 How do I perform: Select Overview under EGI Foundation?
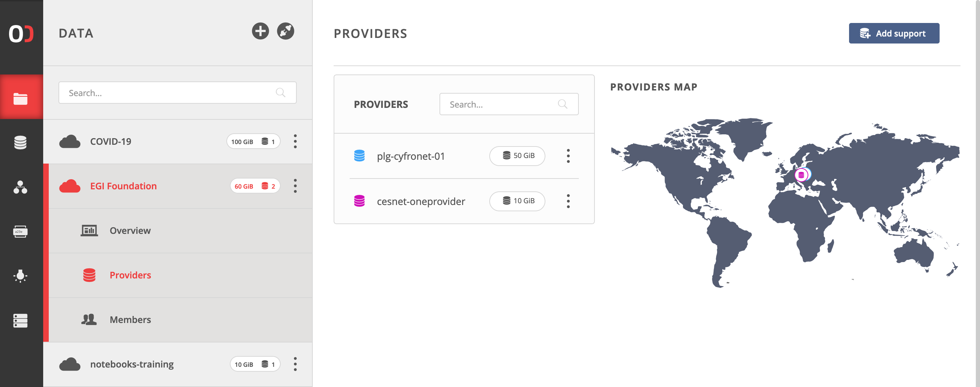(130, 231)
